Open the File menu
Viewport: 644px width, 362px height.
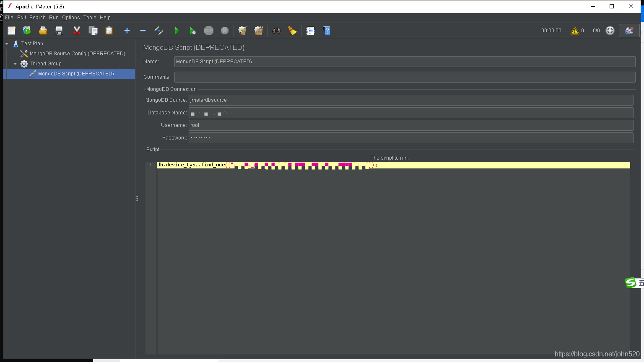coord(9,18)
